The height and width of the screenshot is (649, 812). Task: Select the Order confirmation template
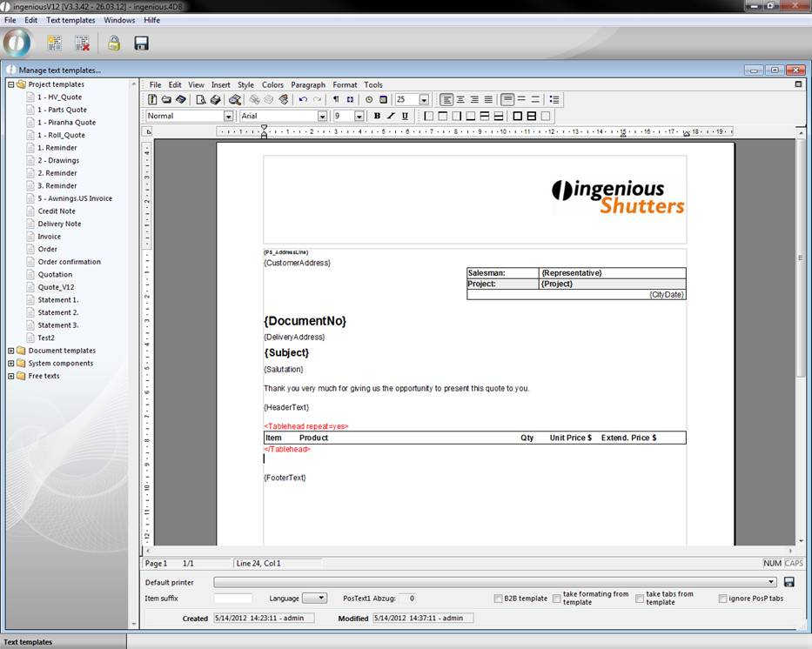(x=69, y=262)
